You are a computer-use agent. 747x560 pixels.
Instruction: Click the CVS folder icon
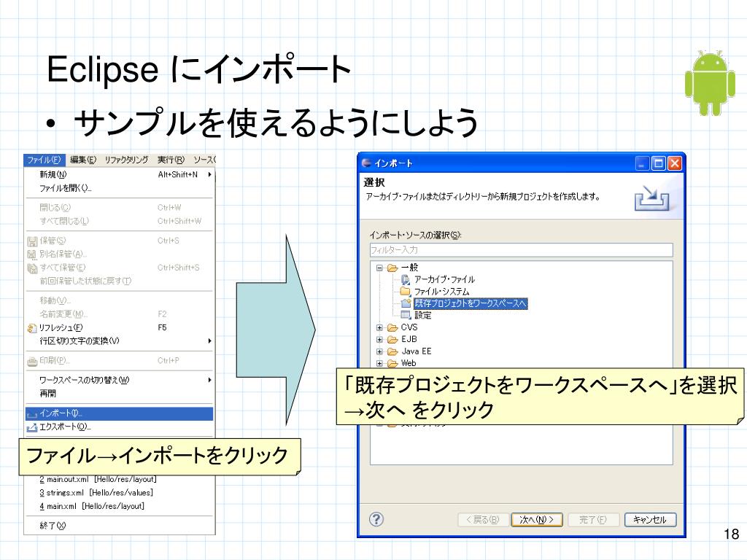(392, 327)
